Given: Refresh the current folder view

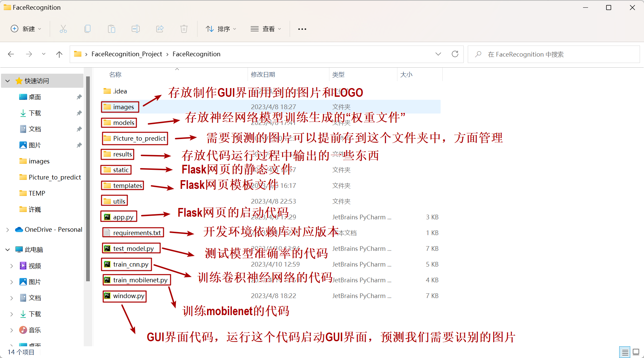Looking at the screenshot, I should coord(455,54).
